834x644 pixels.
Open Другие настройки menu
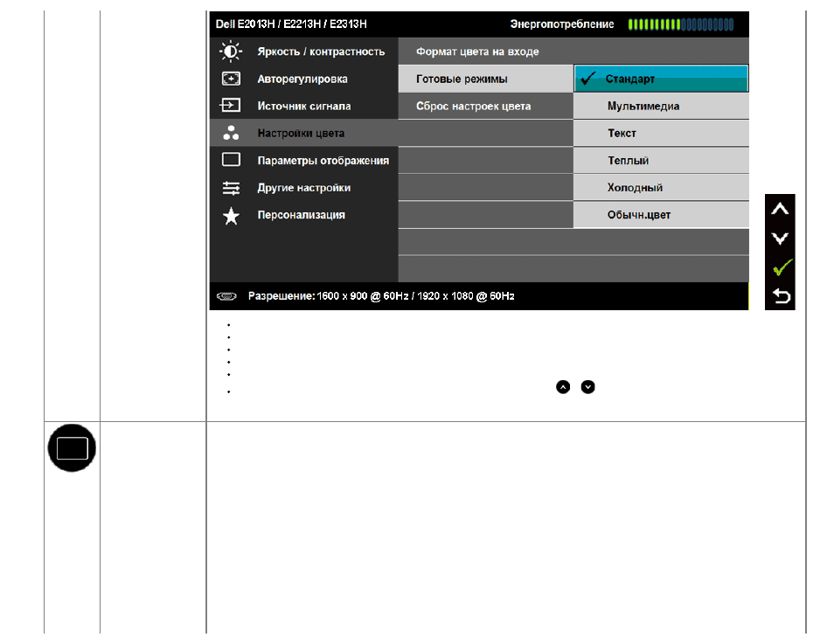[x=303, y=188]
